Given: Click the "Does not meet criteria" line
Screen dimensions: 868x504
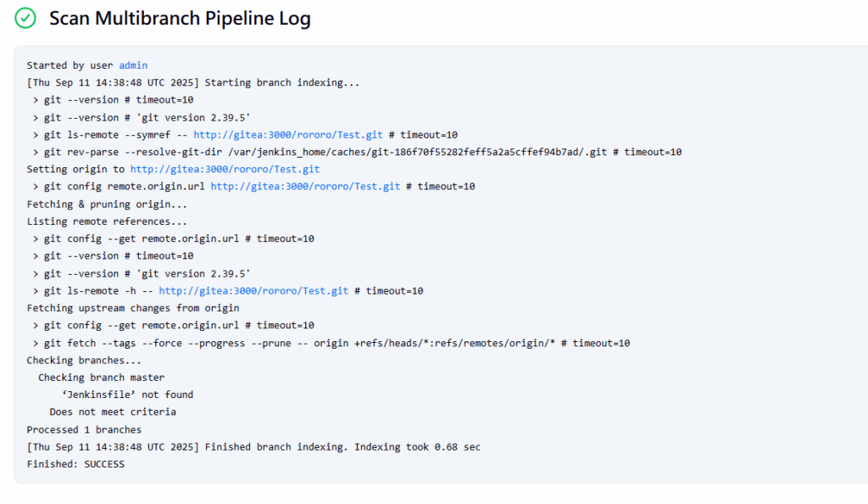Looking at the screenshot, I should [x=113, y=412].
